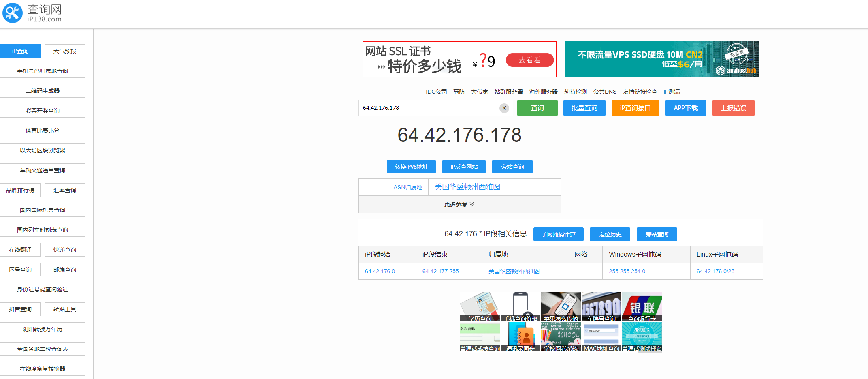Open 在线度衡量转换器 in sidebar
This screenshot has width=868, height=379.
pos(43,369)
